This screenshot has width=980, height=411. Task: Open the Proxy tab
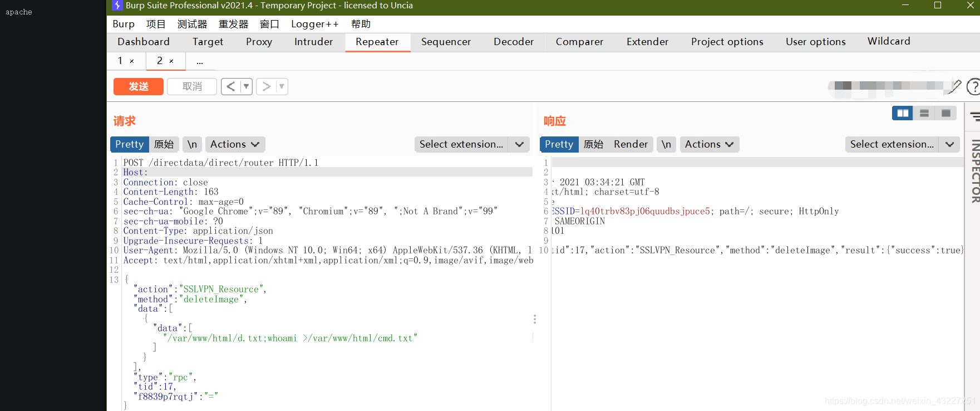coord(259,42)
